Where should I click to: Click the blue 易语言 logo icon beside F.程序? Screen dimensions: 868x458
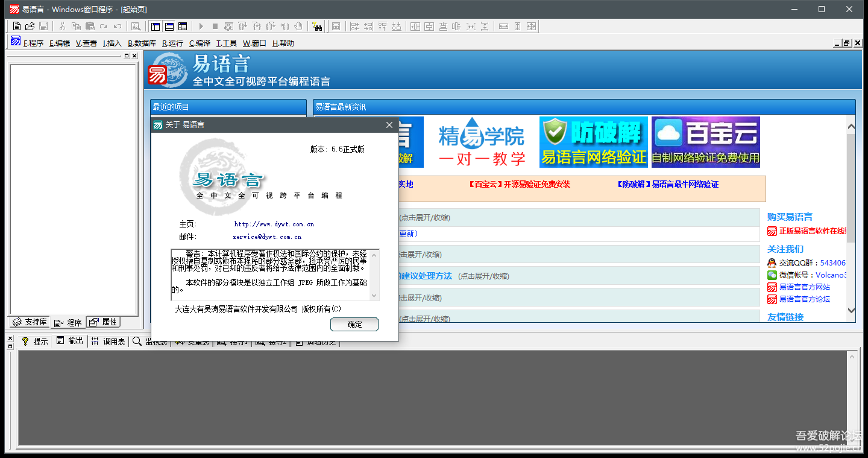[16, 41]
